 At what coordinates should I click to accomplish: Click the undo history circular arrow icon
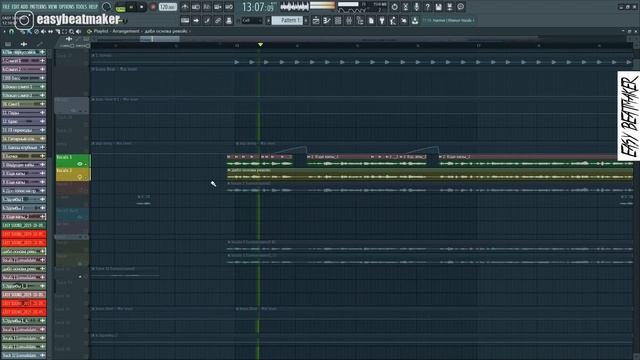tap(394, 7)
